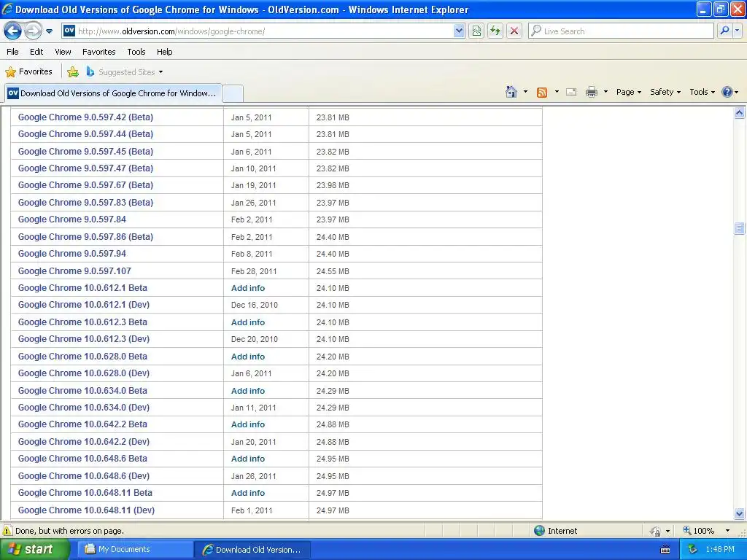Open the Edit menu

pos(36,52)
